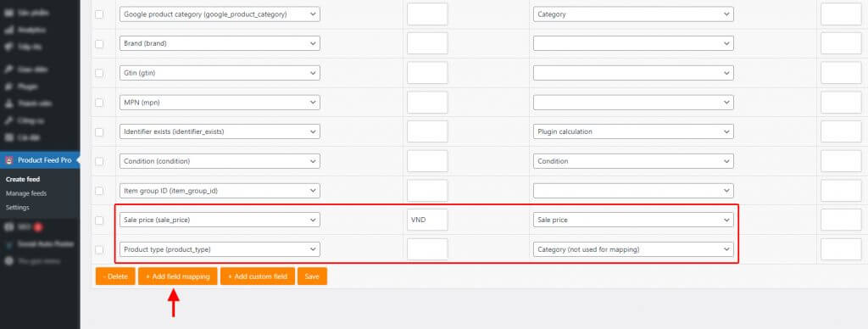Open Identifier exists (identifier_exists) dropdown
Screen dimensions: 868x329
[220, 131]
